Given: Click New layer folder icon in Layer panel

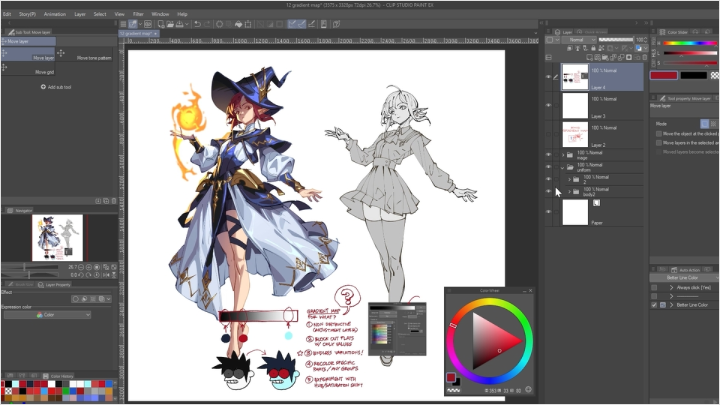Looking at the screenshot, I should pyautogui.click(x=605, y=57).
